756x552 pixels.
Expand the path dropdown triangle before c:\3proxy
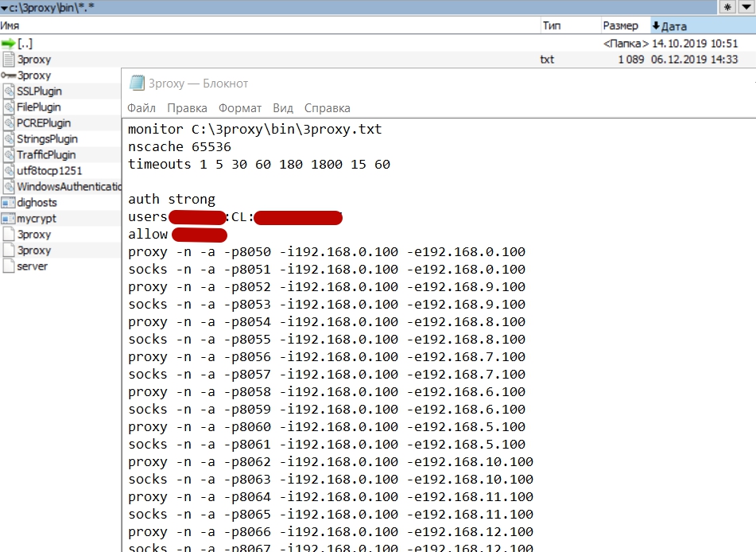pyautogui.click(x=4, y=8)
